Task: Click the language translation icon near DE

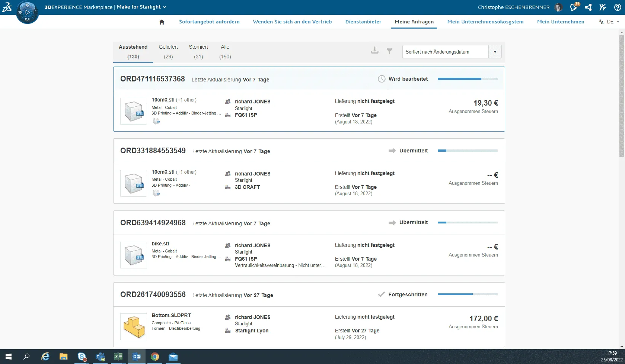Action: click(601, 22)
